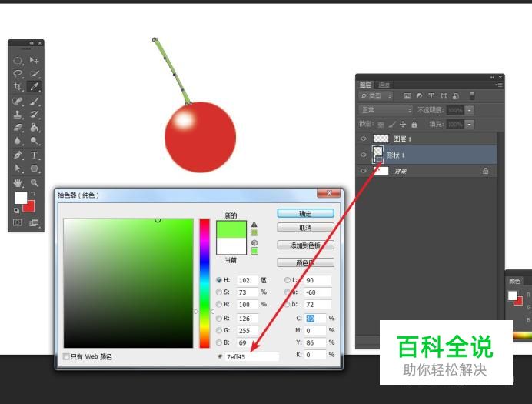Open 颜色库 color libraries button
The image size is (532, 404).
click(305, 262)
